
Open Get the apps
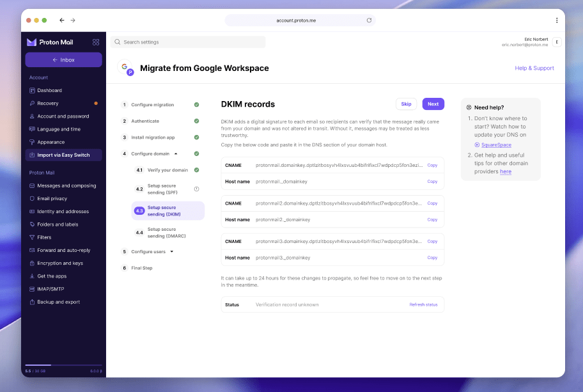click(x=63, y=276)
